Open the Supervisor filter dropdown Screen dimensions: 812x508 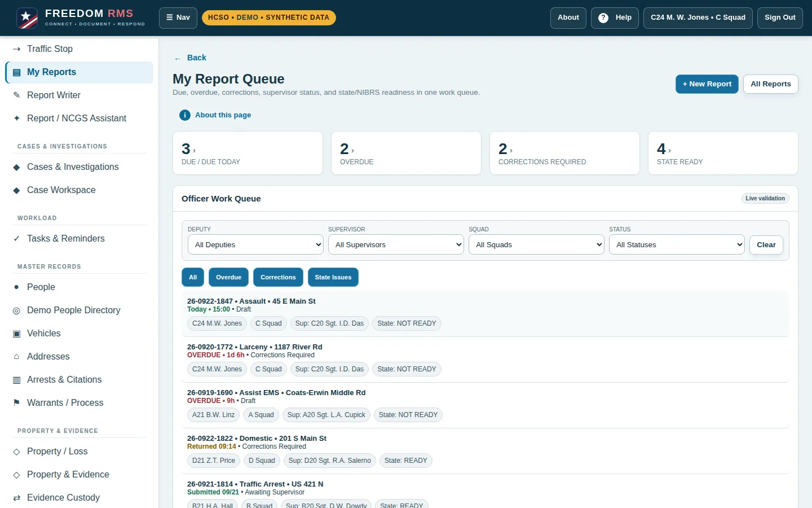396,244
